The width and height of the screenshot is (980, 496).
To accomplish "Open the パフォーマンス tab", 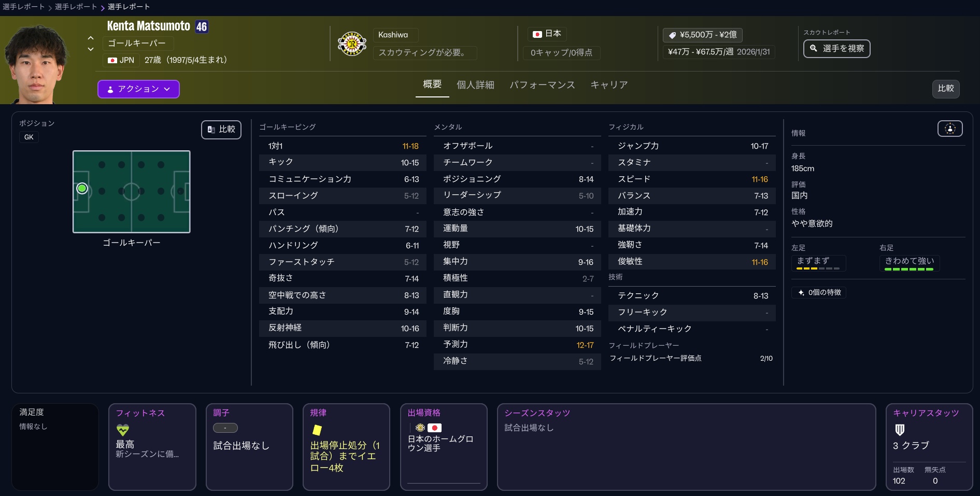I will point(542,85).
